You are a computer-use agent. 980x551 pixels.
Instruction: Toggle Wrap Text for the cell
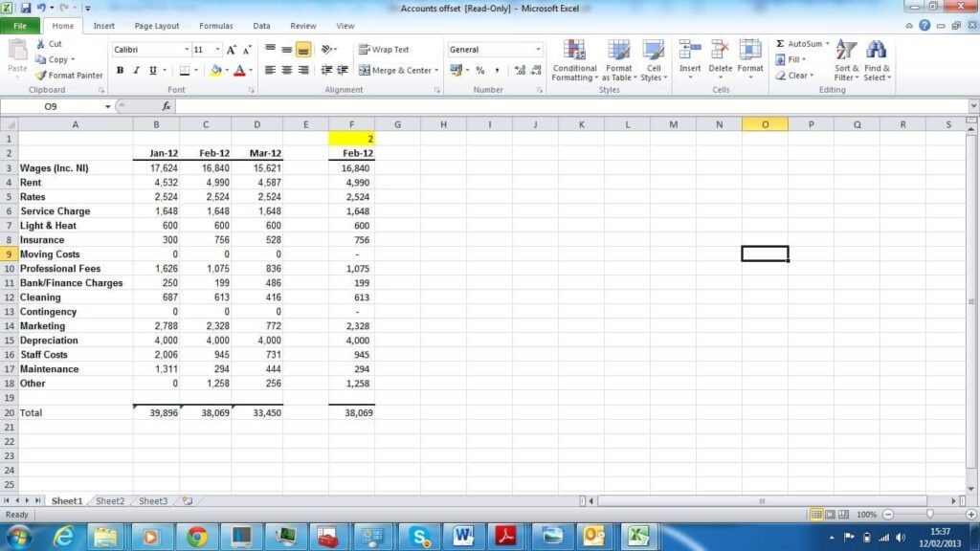tap(384, 50)
